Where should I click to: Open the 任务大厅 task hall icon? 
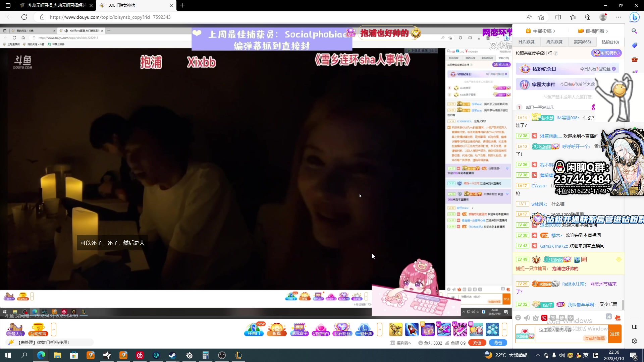(15, 329)
